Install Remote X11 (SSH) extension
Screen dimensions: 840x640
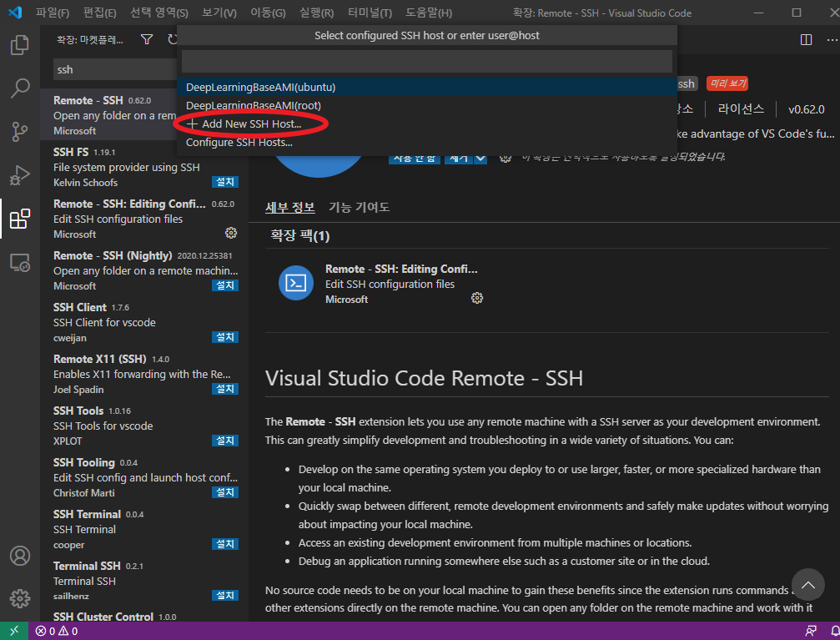[225, 389]
